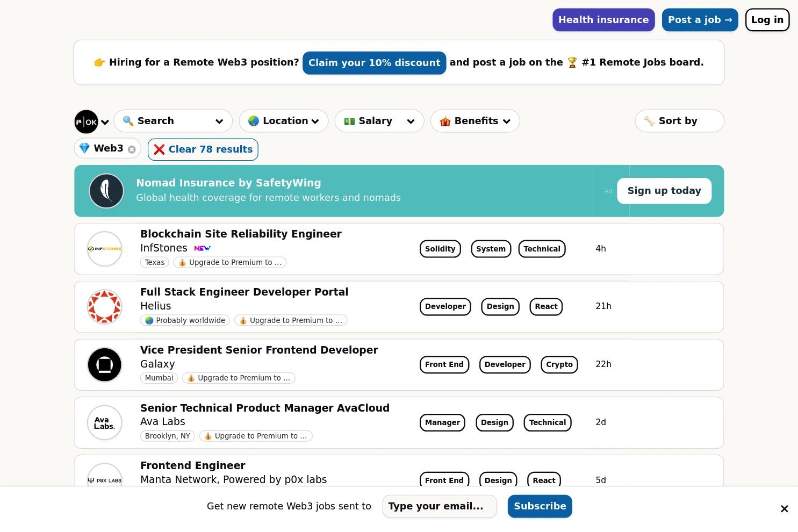Expand the menu arrow beside the logo

pos(105,123)
